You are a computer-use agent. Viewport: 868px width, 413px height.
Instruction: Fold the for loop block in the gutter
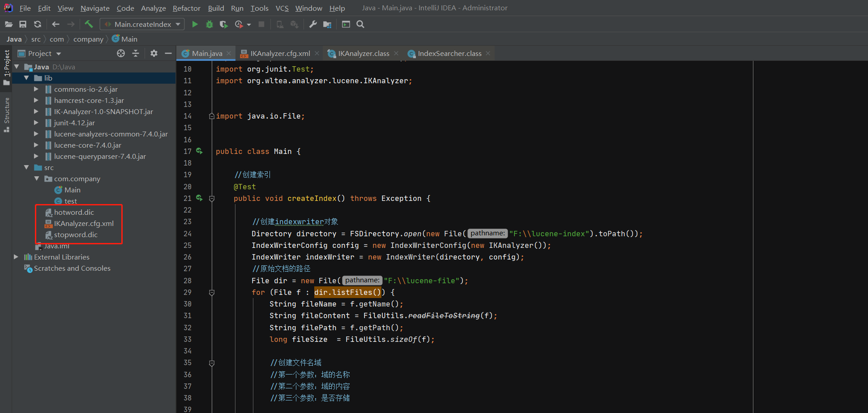[212, 292]
